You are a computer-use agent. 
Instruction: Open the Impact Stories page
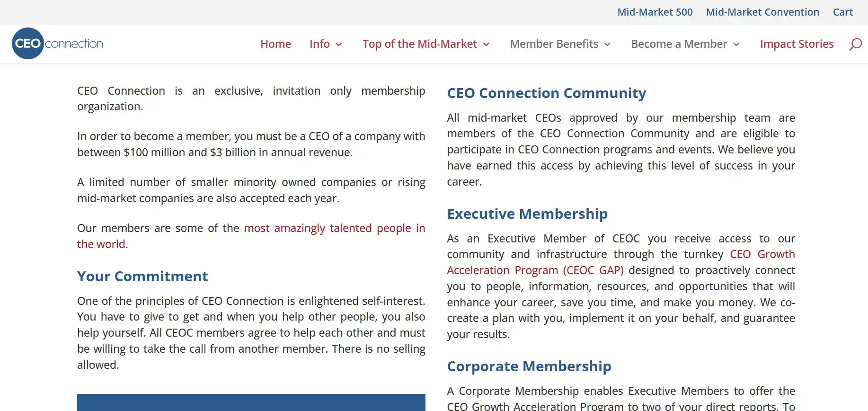coord(797,44)
